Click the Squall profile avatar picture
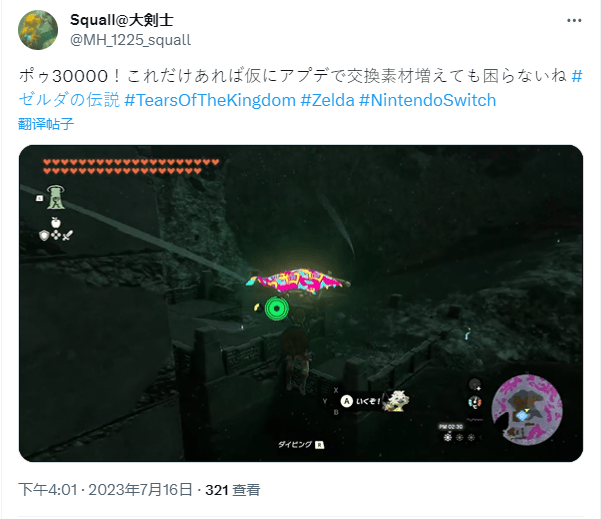 (x=38, y=30)
